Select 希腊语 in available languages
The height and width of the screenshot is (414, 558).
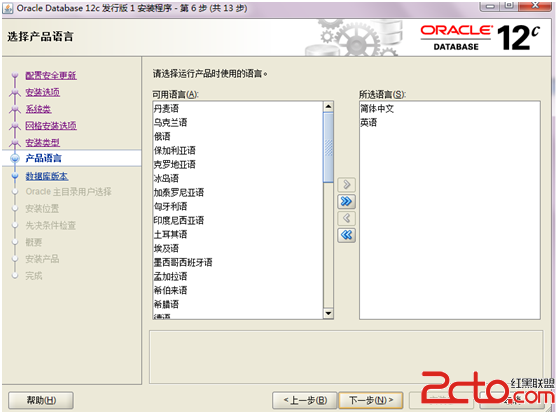[x=238, y=304]
